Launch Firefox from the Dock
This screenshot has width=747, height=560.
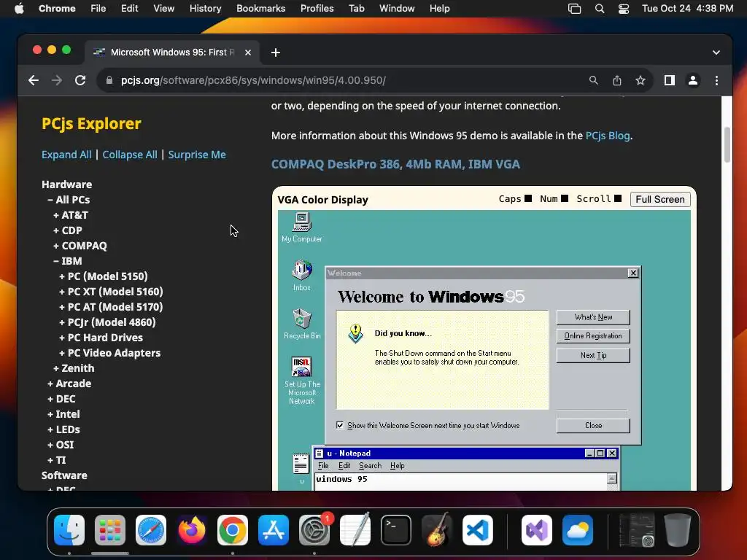click(x=192, y=530)
